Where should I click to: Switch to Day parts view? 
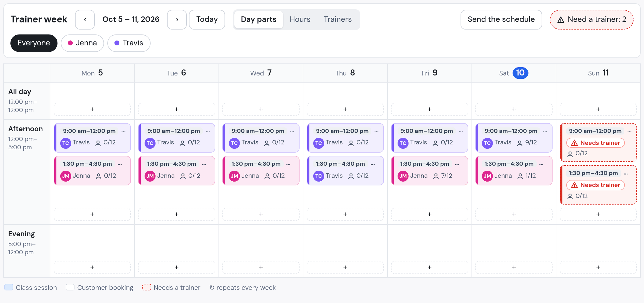258,19
